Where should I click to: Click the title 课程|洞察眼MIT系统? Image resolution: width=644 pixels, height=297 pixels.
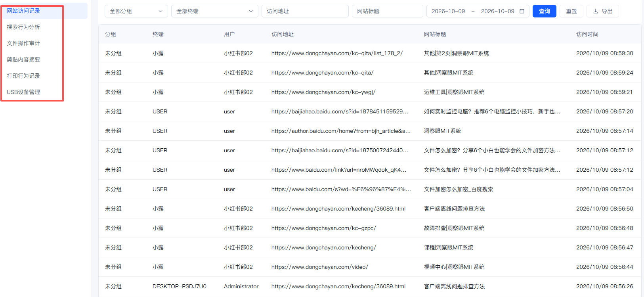pyautogui.click(x=449, y=247)
